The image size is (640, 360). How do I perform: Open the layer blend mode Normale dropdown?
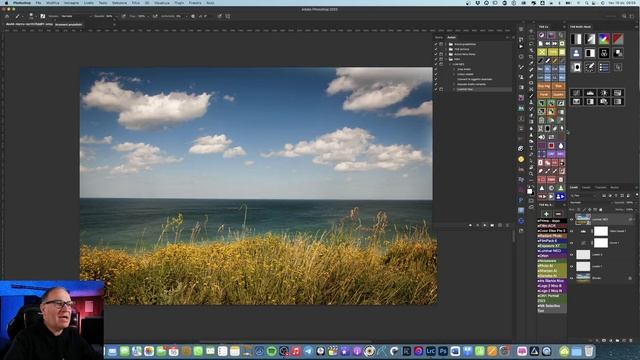[590, 202]
